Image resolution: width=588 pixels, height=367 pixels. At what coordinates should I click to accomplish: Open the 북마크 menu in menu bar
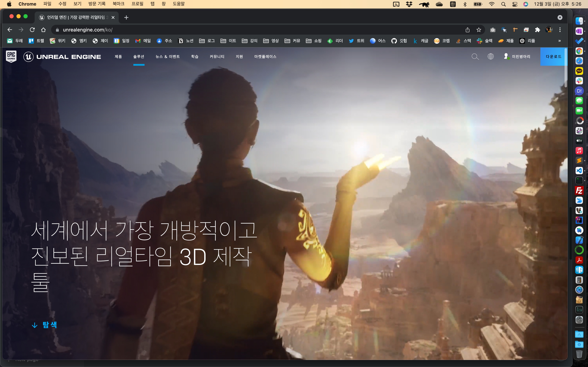(118, 4)
